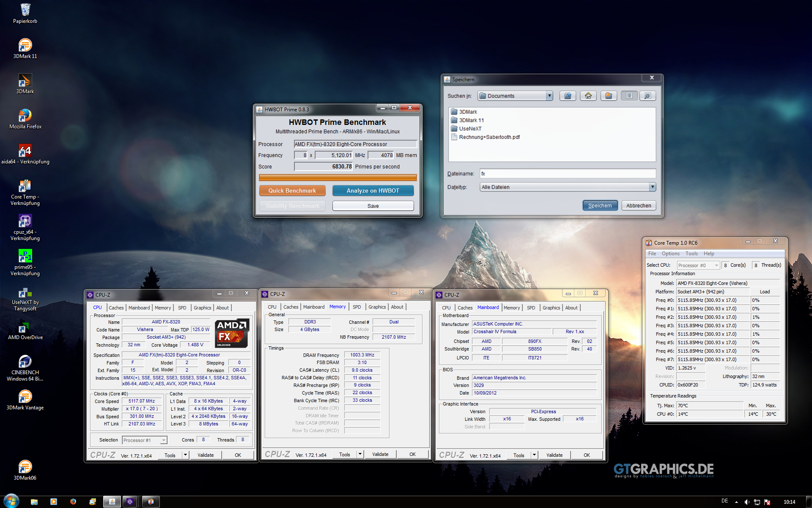Open SPD tab in middle CPU-Z window
The image size is (812, 508).
tap(357, 307)
